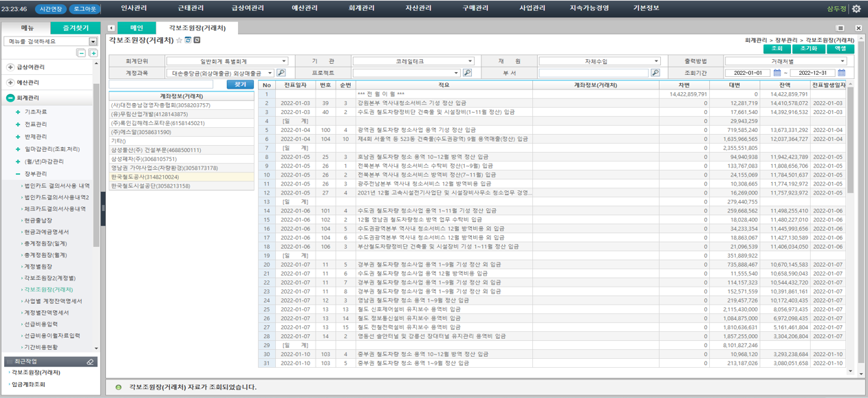Screen dimensions: 868x398
Task: Click the star to favorite 각보조원장(거래처)
Action: pyautogui.click(x=179, y=41)
